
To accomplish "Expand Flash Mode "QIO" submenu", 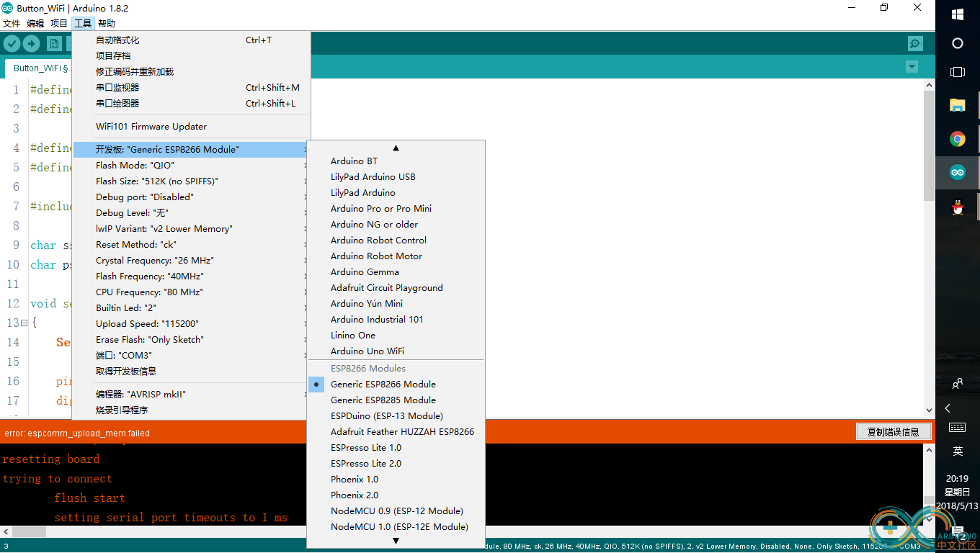I will click(x=192, y=166).
